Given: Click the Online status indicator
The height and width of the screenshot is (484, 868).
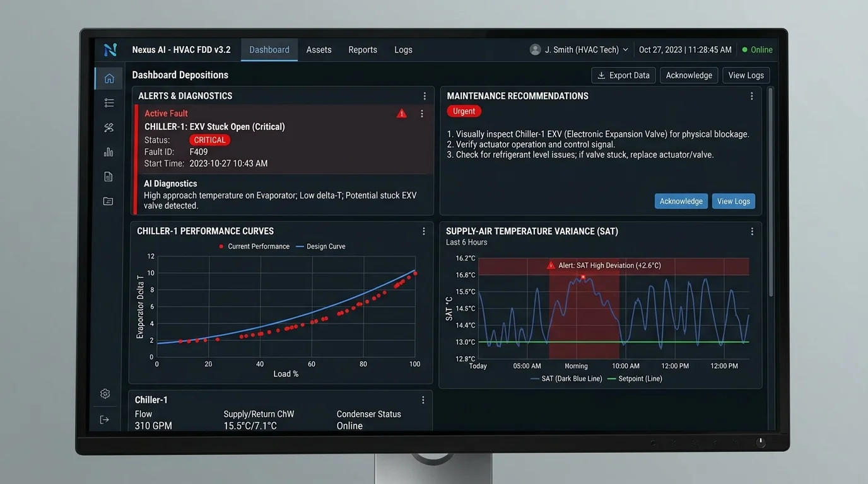Looking at the screenshot, I should coord(758,50).
